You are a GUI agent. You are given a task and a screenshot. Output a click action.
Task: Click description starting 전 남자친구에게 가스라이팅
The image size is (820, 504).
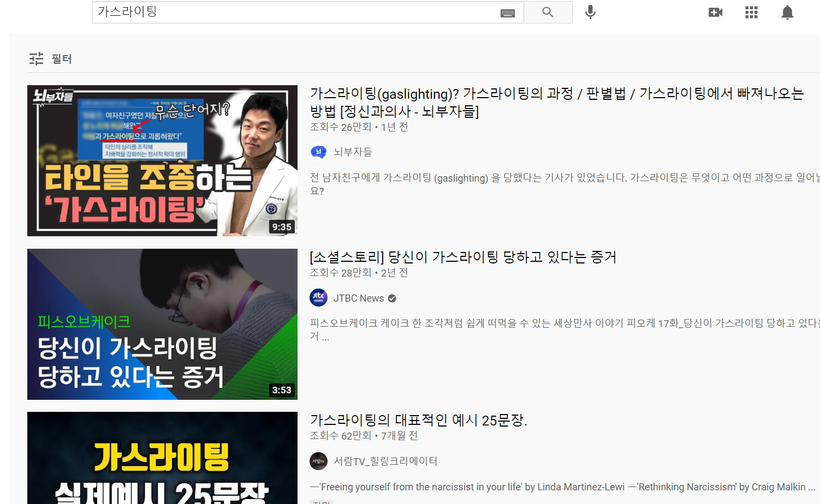pos(565,184)
